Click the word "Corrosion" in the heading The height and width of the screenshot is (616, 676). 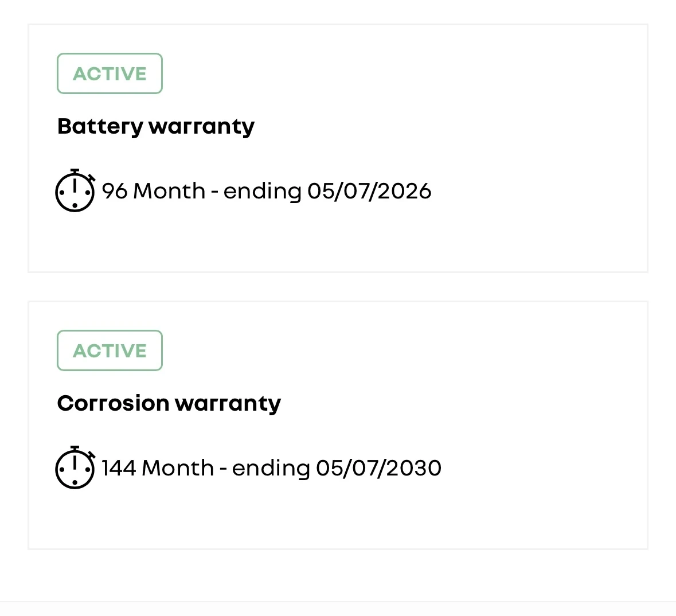(112, 403)
